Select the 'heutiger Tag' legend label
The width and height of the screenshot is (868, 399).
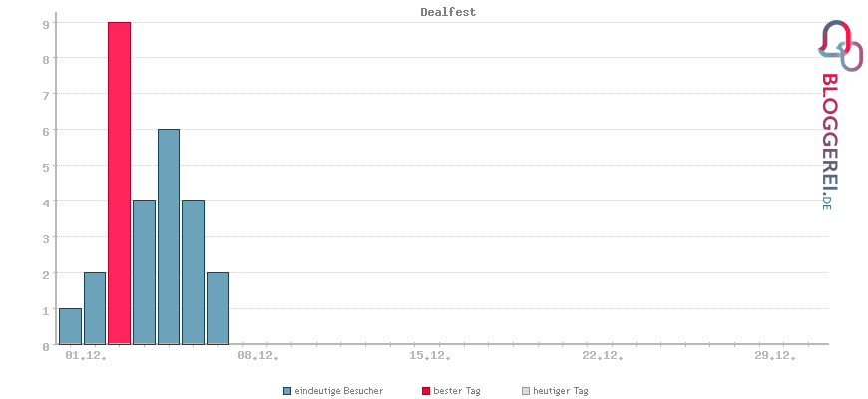[x=560, y=391]
